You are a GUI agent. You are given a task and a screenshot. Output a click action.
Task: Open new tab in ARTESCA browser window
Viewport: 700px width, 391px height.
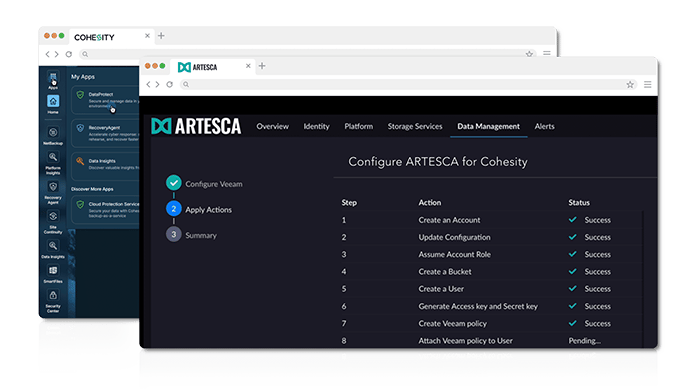(262, 66)
